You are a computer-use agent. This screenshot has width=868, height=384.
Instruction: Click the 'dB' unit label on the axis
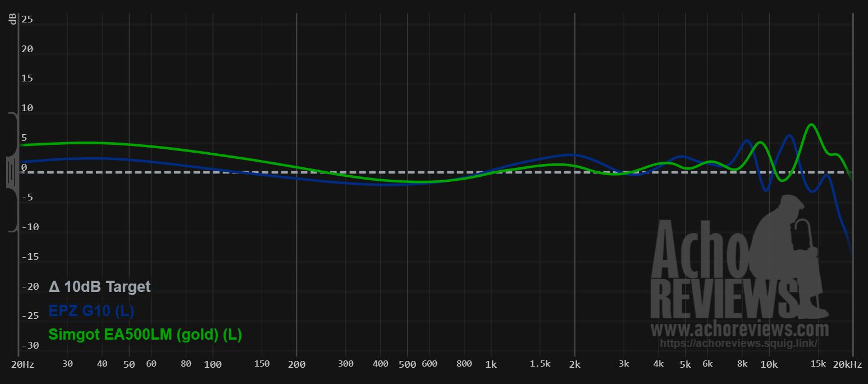click(12, 20)
